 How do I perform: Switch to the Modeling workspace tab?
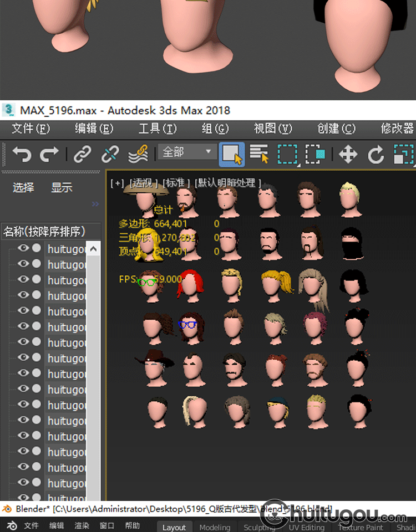[x=215, y=527]
